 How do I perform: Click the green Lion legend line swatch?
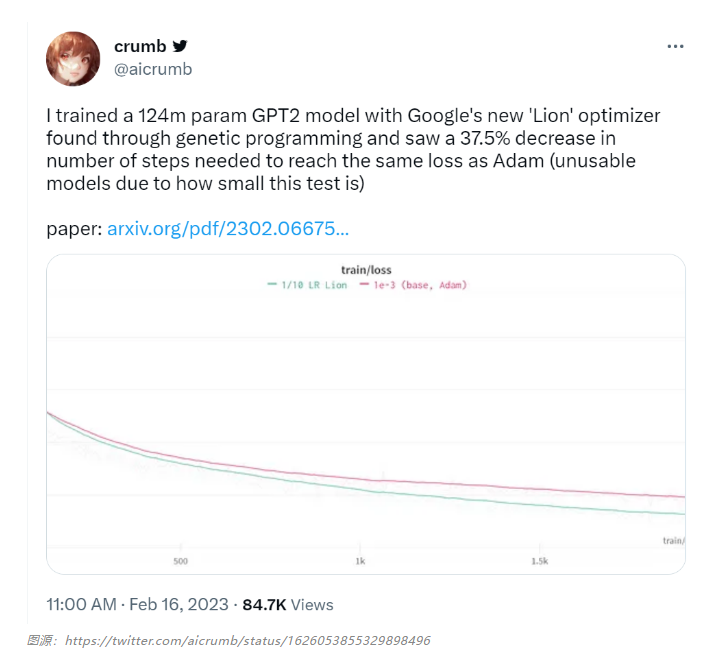(x=272, y=285)
